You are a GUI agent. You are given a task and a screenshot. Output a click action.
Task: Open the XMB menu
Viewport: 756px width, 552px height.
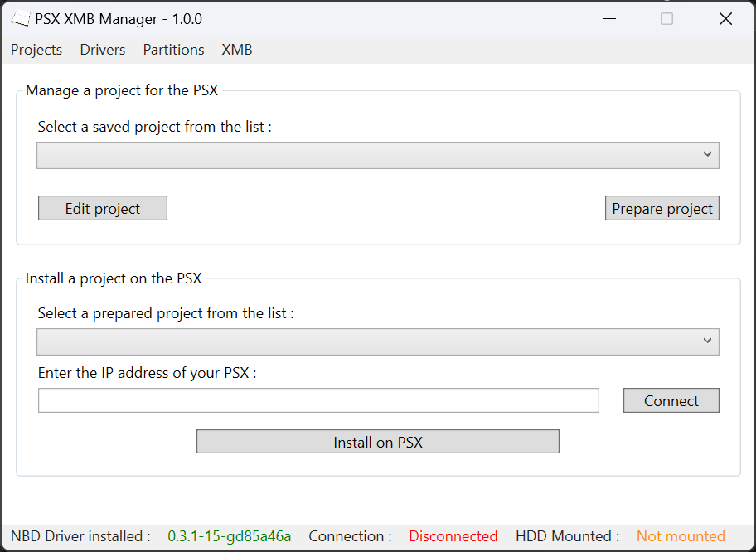(236, 50)
